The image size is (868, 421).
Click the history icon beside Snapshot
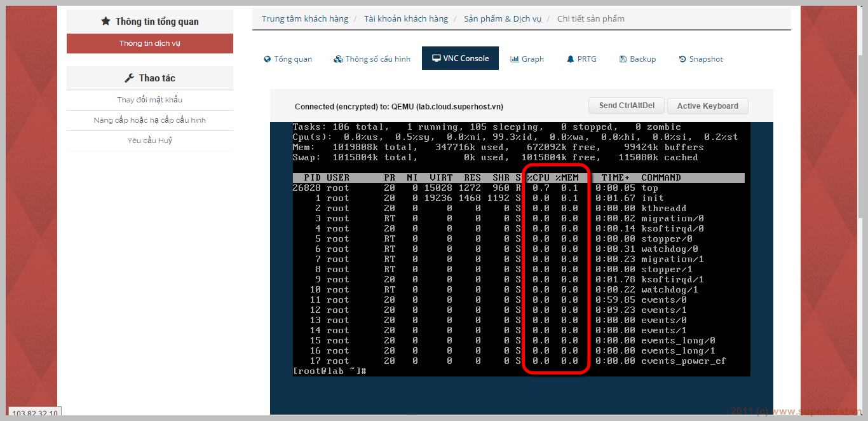click(x=682, y=59)
